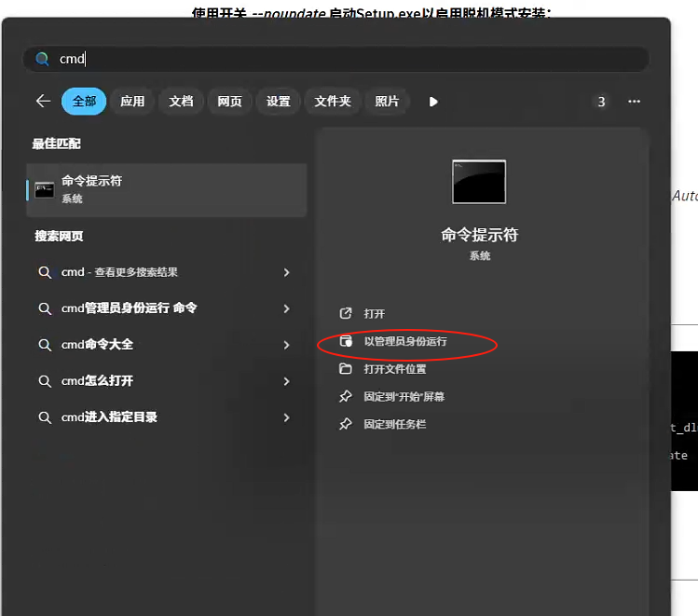Click the large 命令提示符 preview thumbnail
The height and width of the screenshot is (616, 698).
coord(479,182)
